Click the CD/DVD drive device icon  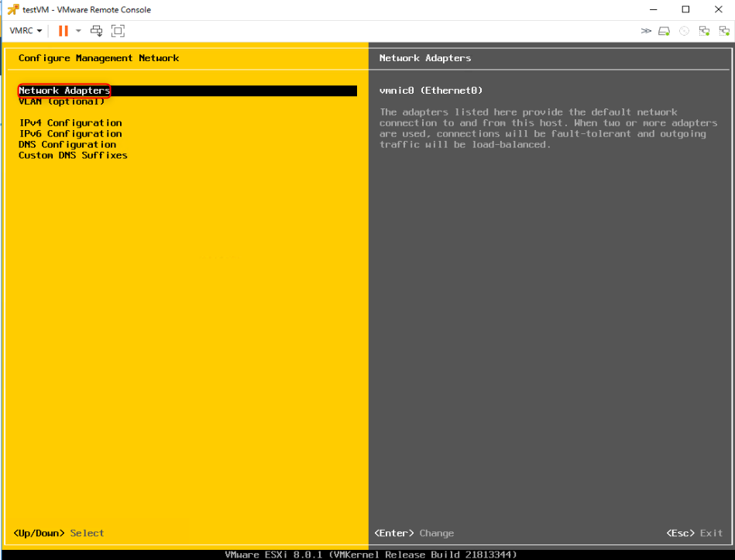(x=685, y=31)
